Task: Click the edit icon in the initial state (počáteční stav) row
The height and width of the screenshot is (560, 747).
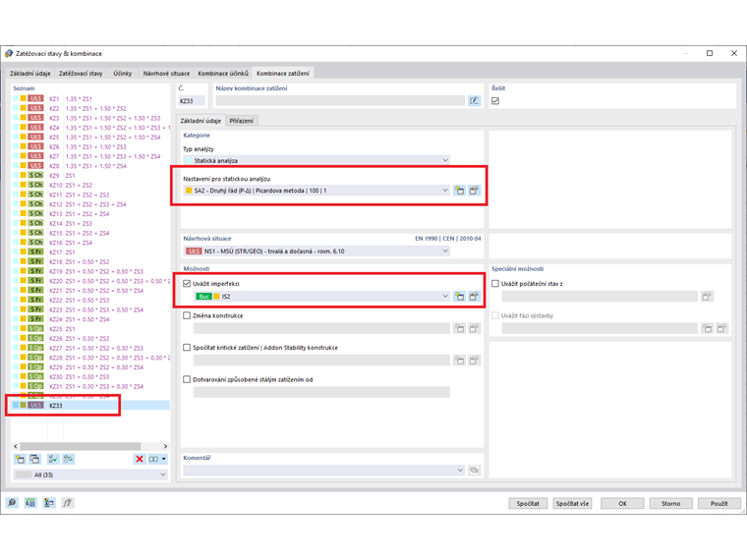Action: 707,296
